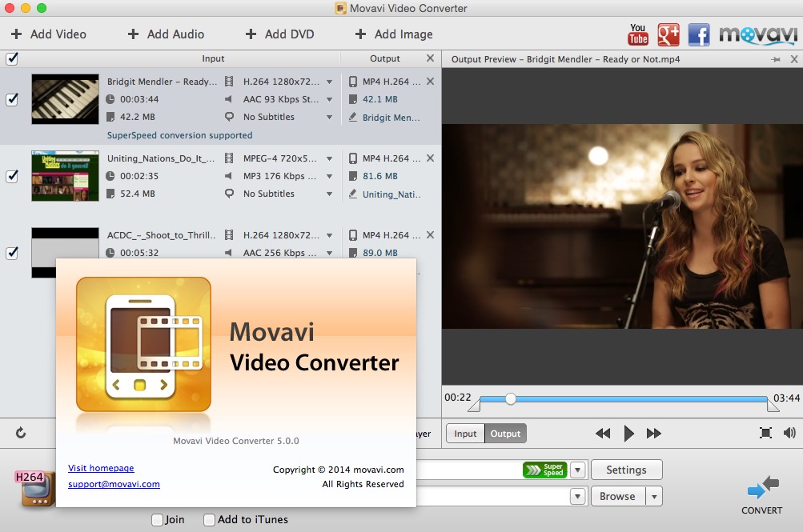Enable the Add to iTunes checkbox
This screenshot has height=532, width=803.
point(209,520)
